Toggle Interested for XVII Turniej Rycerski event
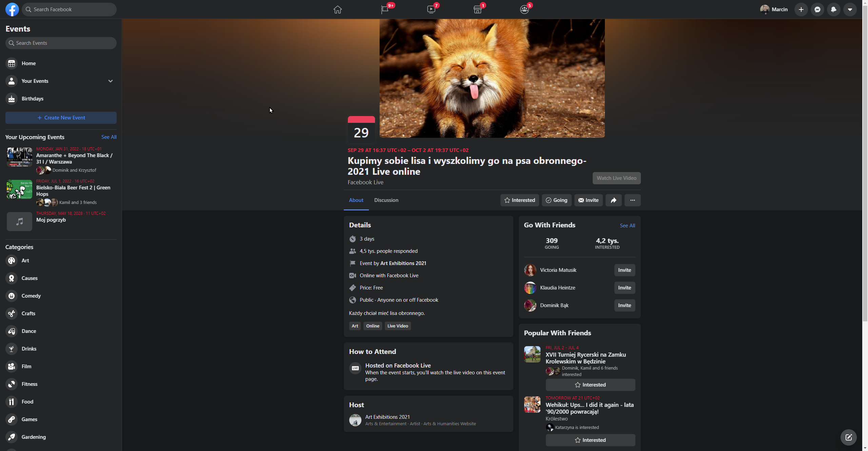The height and width of the screenshot is (451, 868). click(590, 385)
